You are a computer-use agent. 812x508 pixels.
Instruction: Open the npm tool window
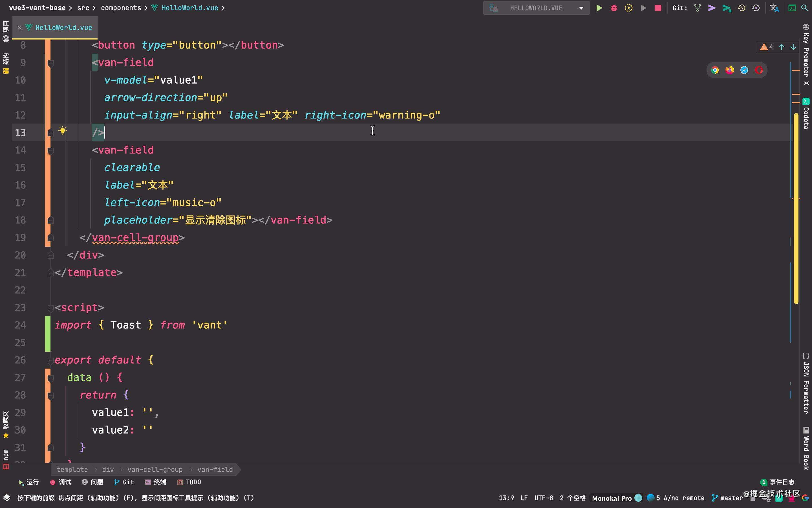click(6, 459)
